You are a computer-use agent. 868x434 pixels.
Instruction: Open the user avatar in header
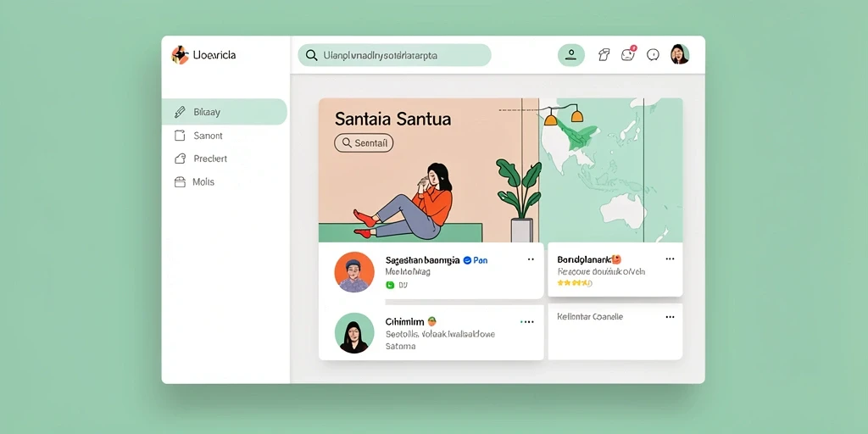pos(680,54)
